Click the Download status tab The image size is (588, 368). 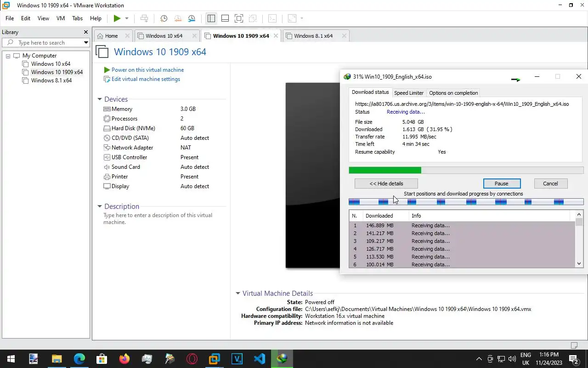pos(370,92)
